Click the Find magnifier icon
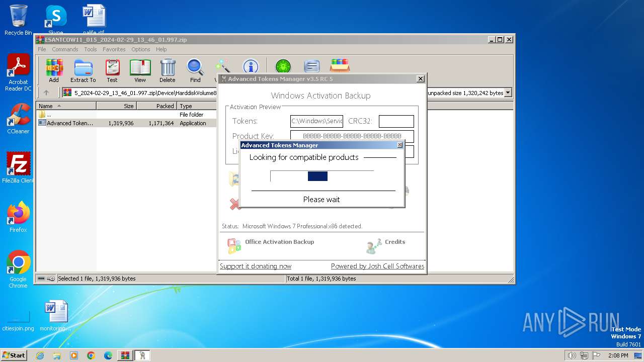The height and width of the screenshot is (362, 644). tap(195, 71)
